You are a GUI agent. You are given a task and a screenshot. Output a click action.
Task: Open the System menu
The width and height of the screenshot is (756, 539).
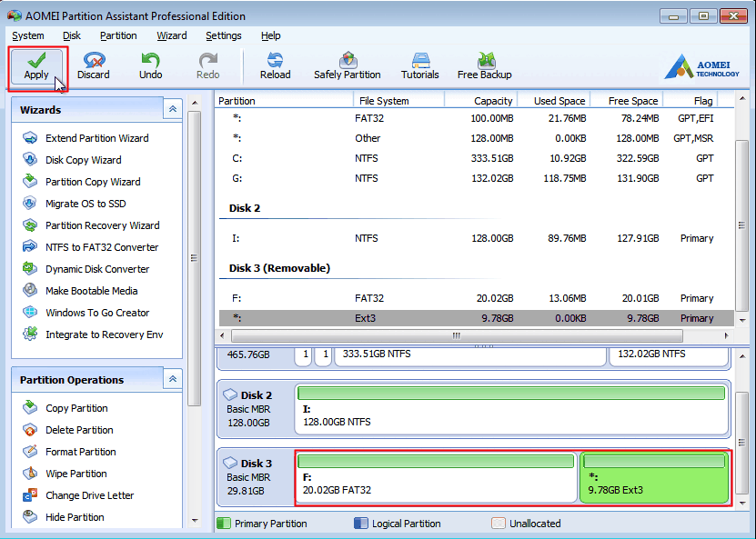point(28,35)
